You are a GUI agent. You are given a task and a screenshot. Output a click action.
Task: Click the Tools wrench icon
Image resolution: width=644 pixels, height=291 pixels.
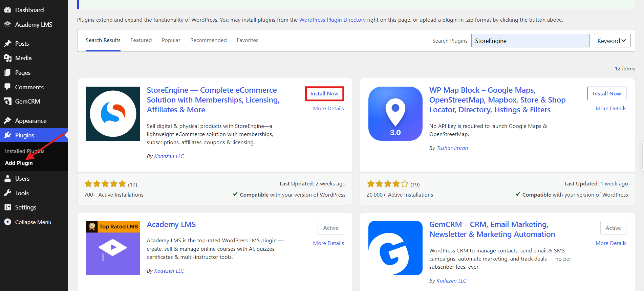click(7, 193)
